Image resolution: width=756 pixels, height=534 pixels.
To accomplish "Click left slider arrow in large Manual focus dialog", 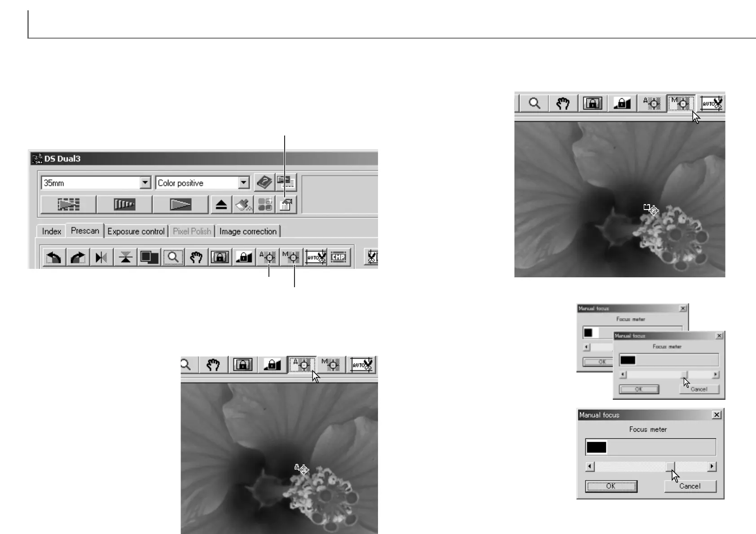I will coord(590,467).
